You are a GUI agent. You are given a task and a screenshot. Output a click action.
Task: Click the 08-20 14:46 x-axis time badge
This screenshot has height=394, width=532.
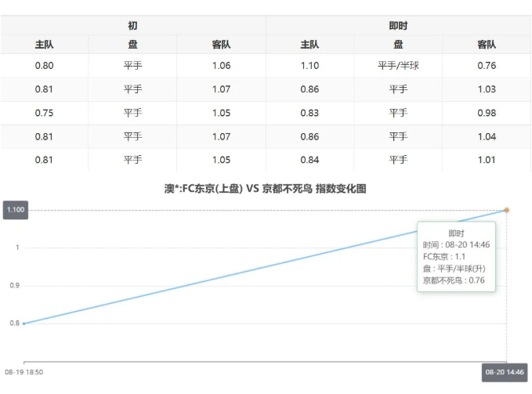tap(505, 373)
